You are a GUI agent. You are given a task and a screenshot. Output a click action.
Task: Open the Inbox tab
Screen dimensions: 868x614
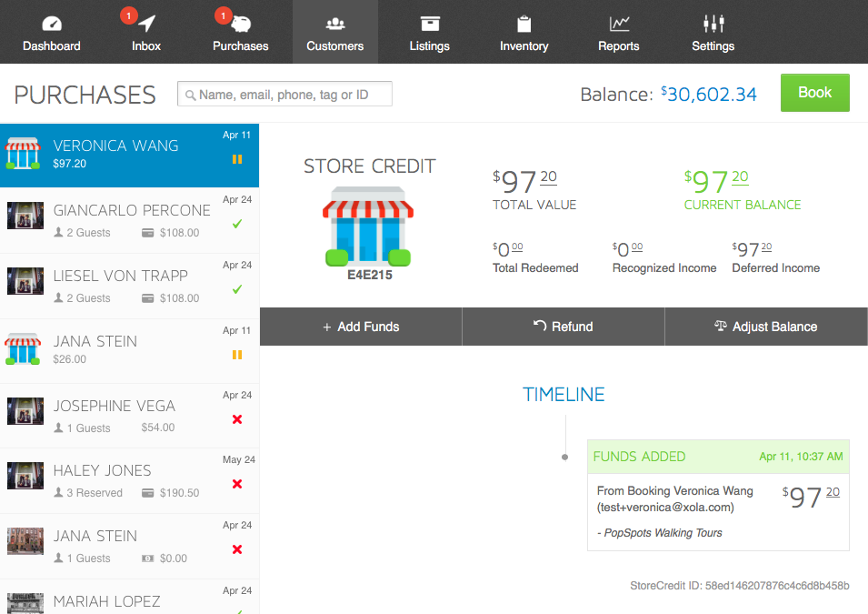click(146, 32)
